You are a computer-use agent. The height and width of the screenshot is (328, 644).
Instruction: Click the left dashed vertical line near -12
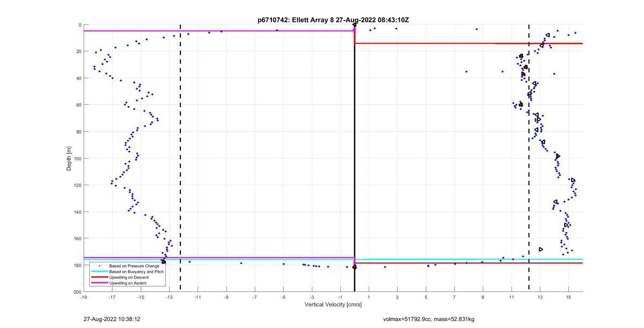[x=180, y=158]
